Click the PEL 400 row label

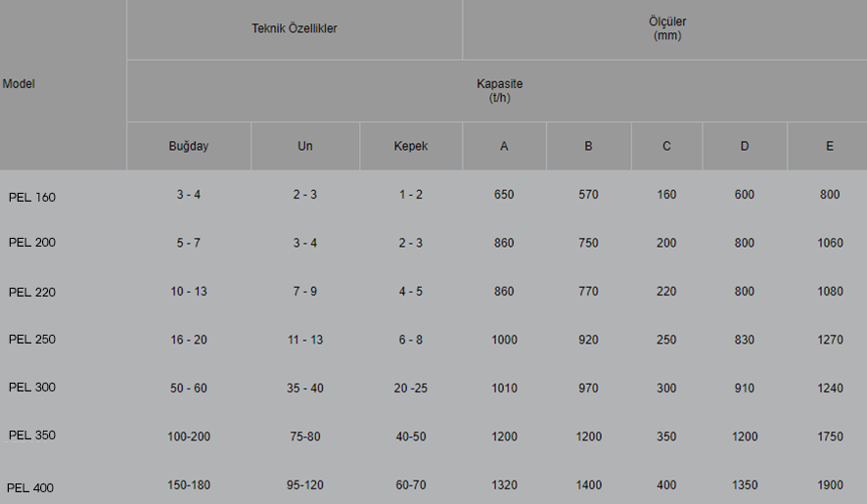pos(30,488)
